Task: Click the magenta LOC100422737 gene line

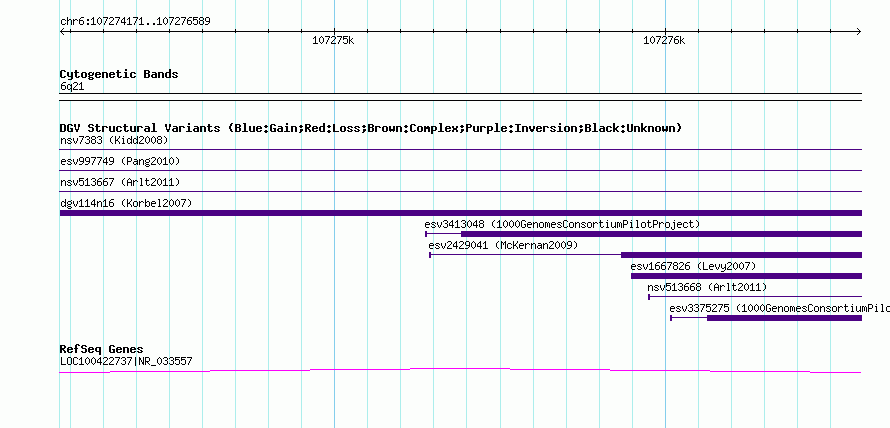Action: tap(460, 370)
